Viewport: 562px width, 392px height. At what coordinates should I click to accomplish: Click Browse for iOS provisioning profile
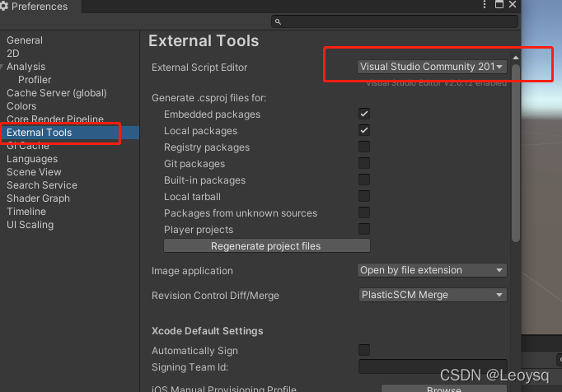444,389
